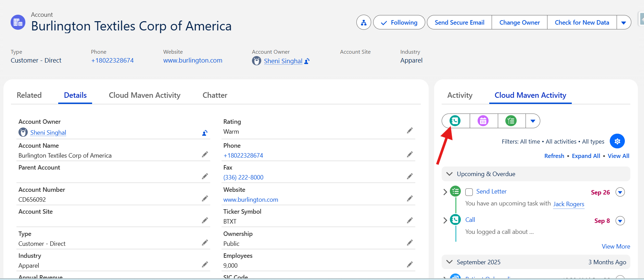Image resolution: width=644 pixels, height=280 pixels.
Task: Open the account hierarchy view icon
Action: coord(364,23)
